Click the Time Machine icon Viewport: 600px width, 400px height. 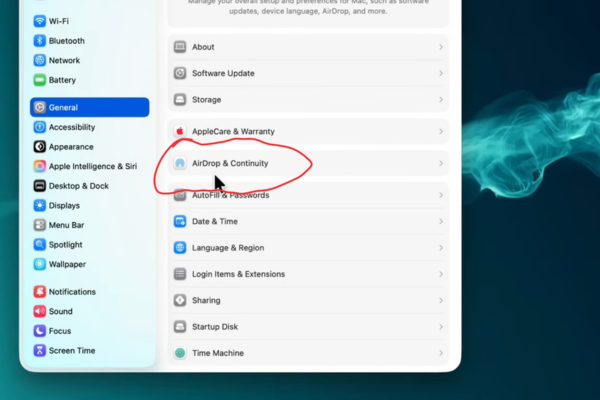(180, 353)
